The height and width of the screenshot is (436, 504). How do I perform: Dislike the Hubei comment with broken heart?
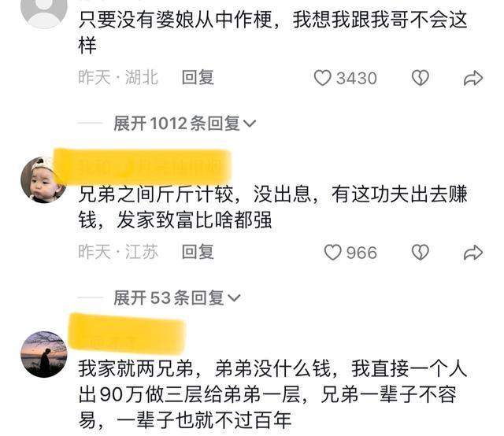point(420,78)
